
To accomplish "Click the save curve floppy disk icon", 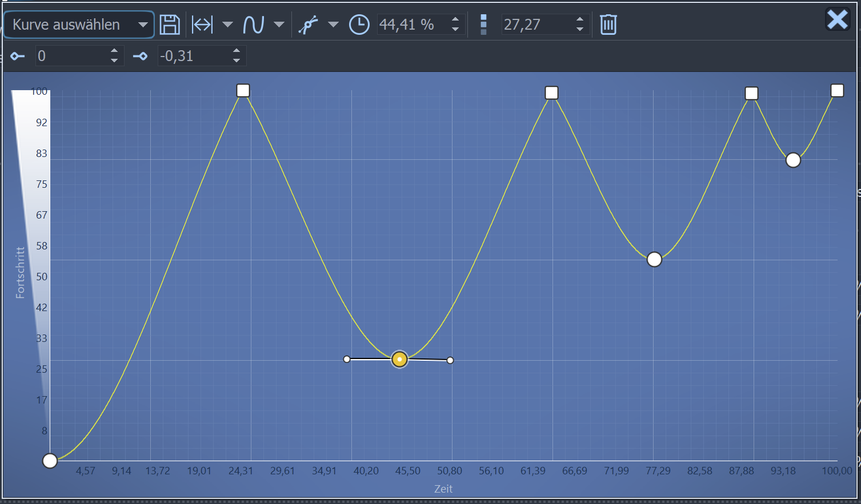I will coord(170,25).
